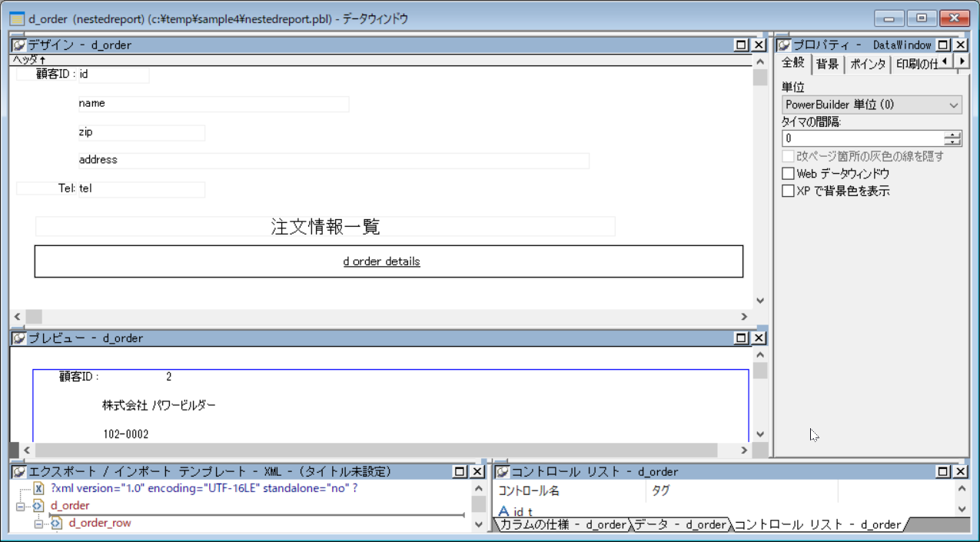Maximize the デザイン pane
This screenshot has height=542, width=980.
742,45
